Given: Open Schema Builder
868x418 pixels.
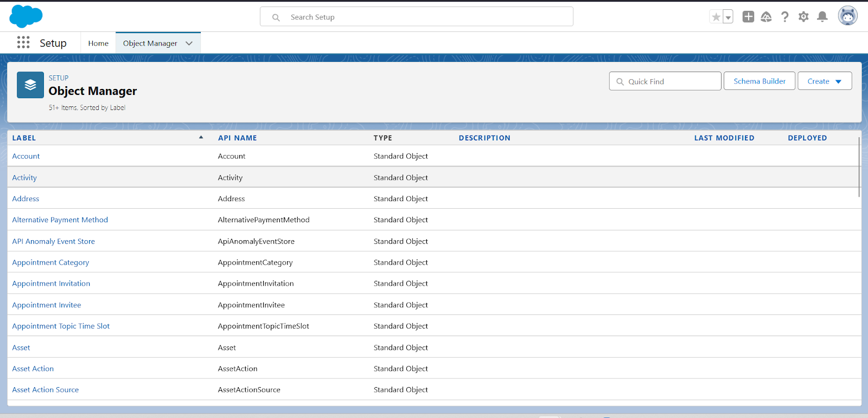Looking at the screenshot, I should [759, 81].
